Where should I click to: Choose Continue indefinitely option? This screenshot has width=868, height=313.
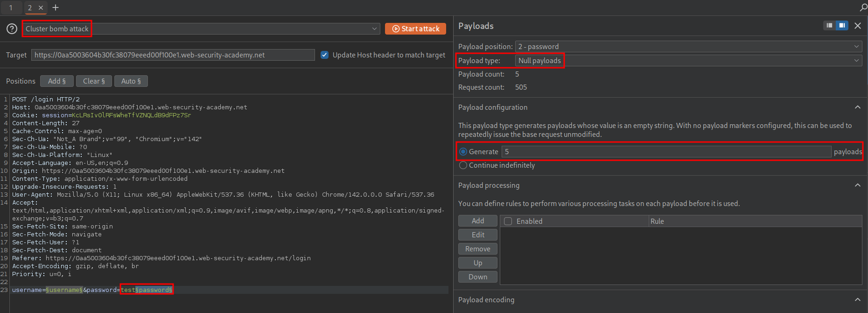click(463, 165)
